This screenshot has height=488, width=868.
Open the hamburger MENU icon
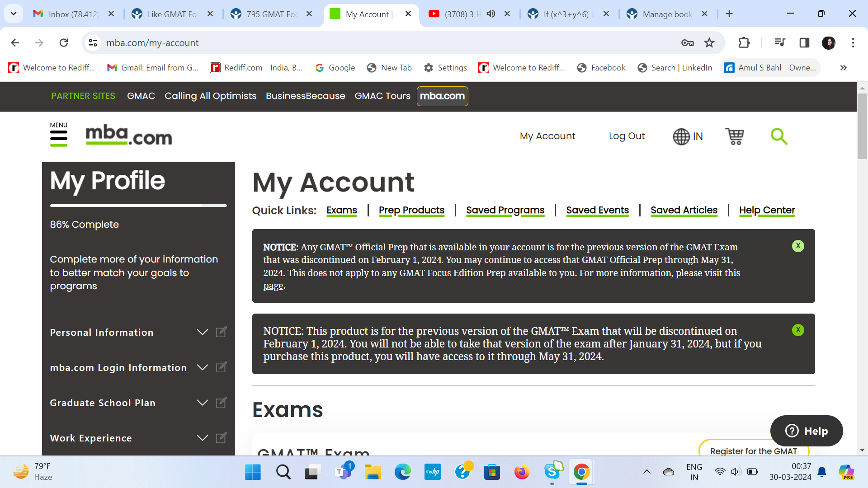pos(59,138)
